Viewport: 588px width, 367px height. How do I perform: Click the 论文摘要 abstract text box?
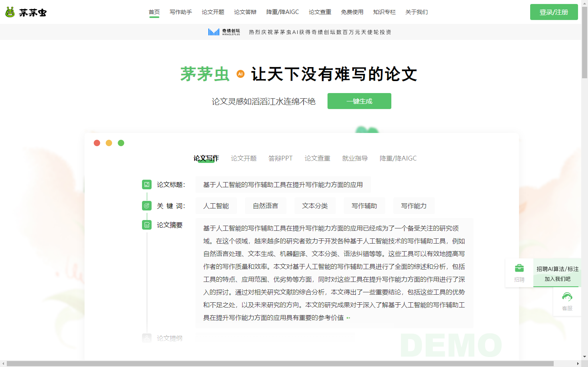334,273
